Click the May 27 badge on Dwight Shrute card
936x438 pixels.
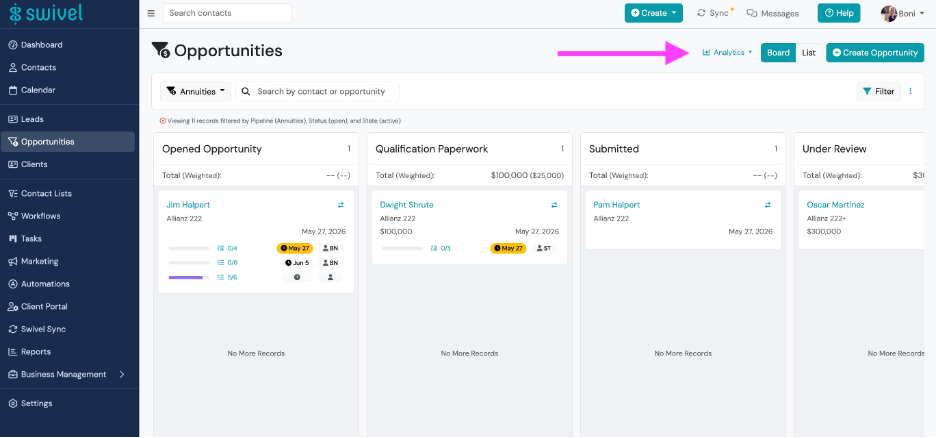[509, 248]
